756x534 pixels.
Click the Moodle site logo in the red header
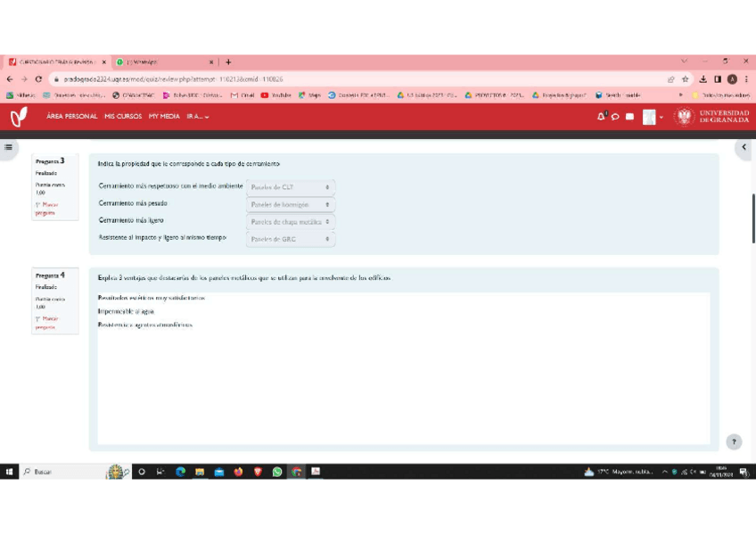[x=19, y=117]
